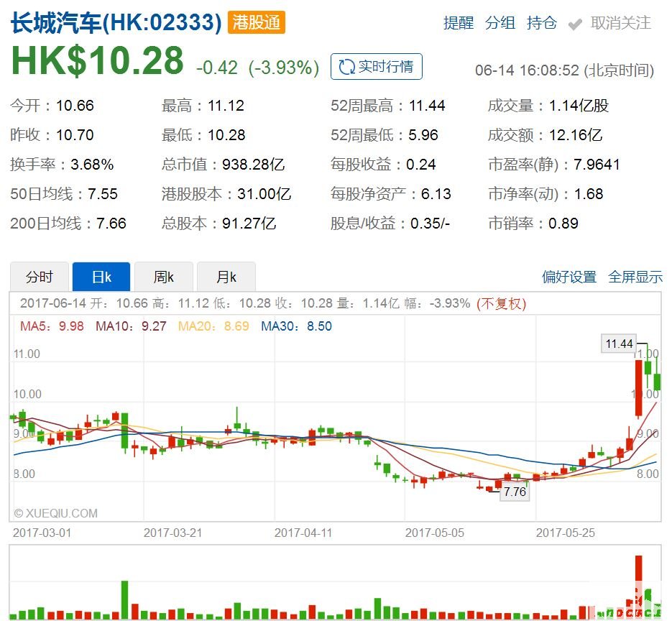Open 偏好设置 preferences
This screenshot has height=621, width=672.
[x=569, y=277]
